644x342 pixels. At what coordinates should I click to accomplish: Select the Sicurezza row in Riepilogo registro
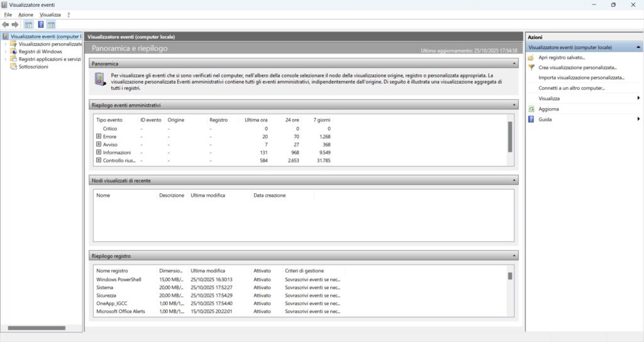click(x=106, y=295)
